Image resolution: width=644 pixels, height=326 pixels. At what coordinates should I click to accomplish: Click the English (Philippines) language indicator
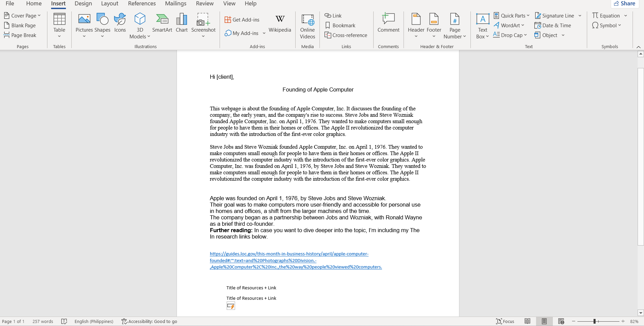tap(94, 321)
